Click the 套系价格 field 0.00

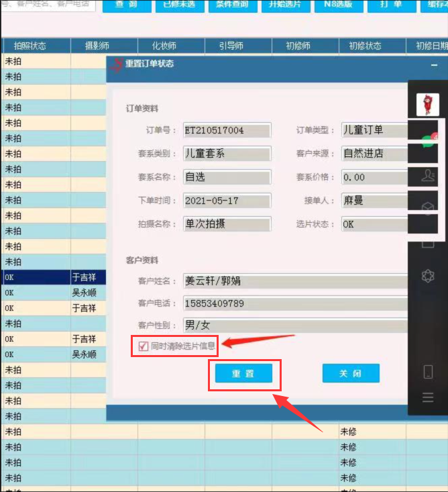click(375, 177)
